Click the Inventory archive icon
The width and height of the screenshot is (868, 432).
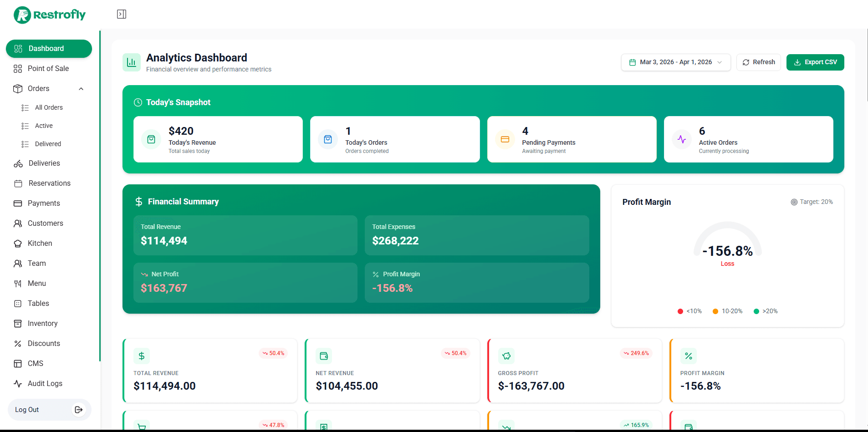coord(18,324)
